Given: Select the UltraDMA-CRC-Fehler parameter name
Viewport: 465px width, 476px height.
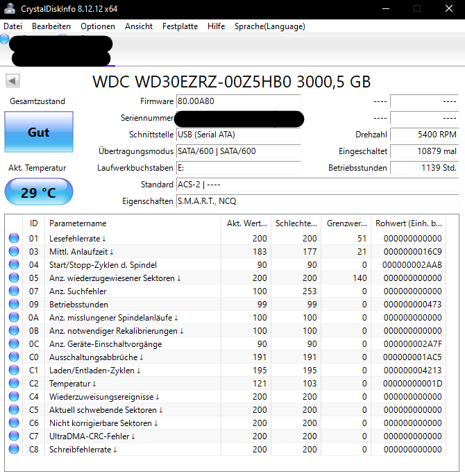Looking at the screenshot, I should (x=92, y=436).
